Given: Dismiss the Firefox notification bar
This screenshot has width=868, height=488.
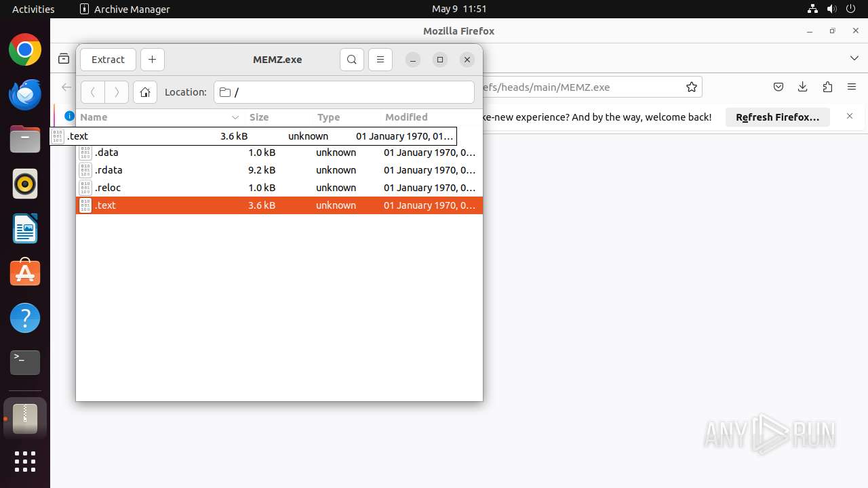Looking at the screenshot, I should point(850,117).
